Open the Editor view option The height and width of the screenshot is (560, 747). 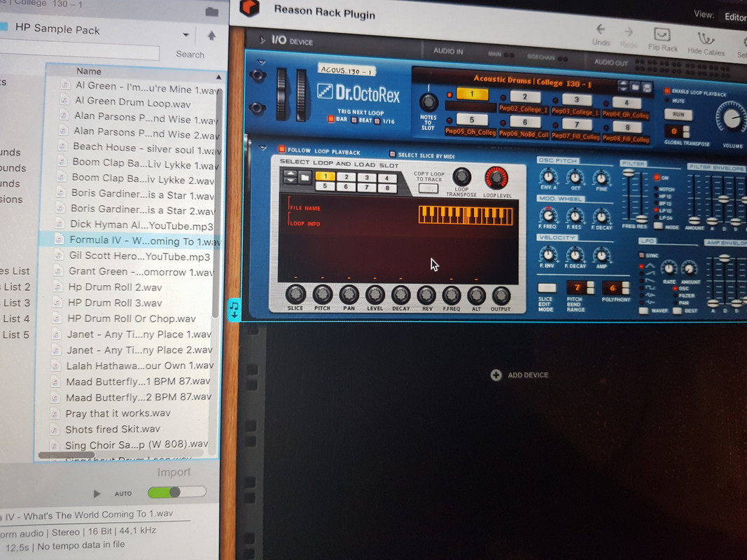click(x=735, y=17)
